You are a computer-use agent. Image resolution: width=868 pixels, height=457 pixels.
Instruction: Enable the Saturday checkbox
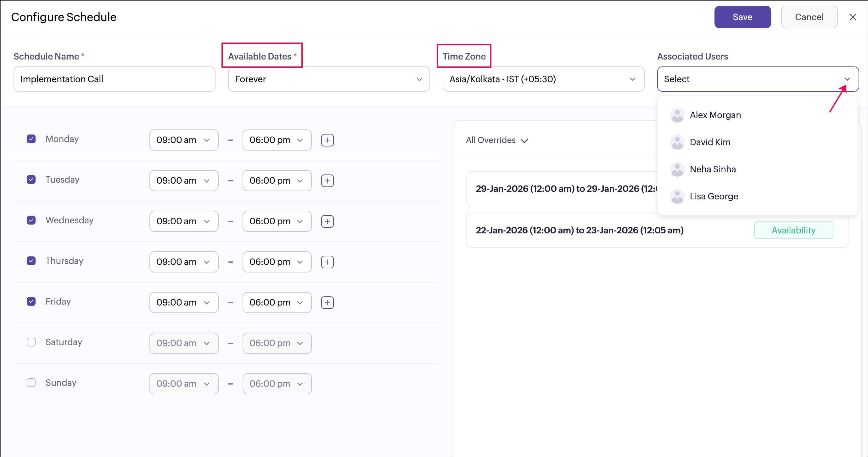(x=31, y=342)
